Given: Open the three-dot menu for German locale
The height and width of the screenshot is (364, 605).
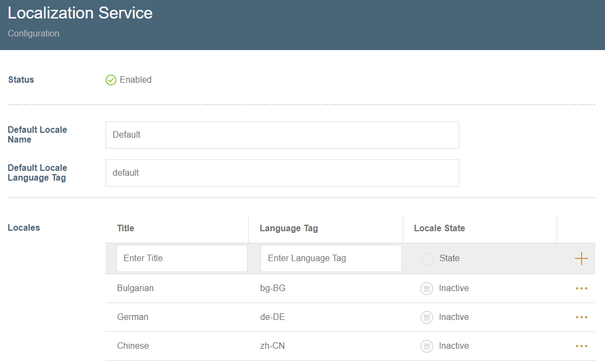Looking at the screenshot, I should click(x=582, y=317).
